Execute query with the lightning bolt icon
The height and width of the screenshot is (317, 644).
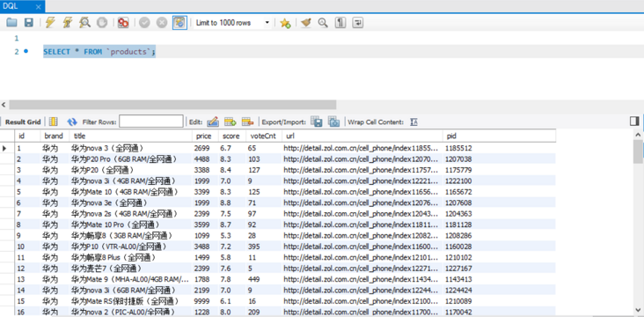point(50,23)
